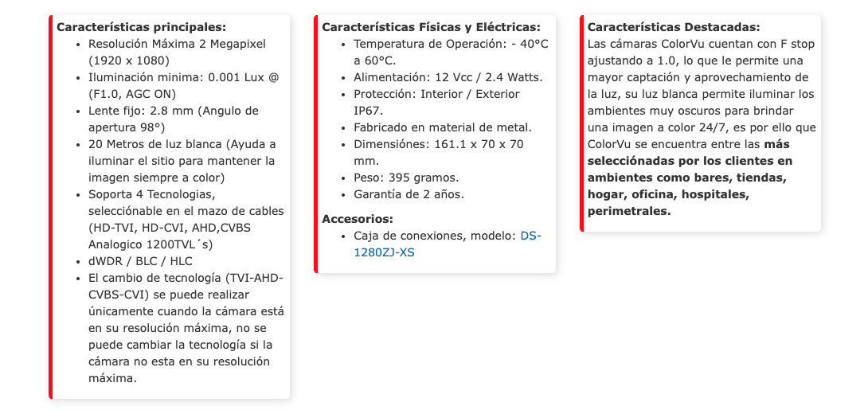Viewport: 868px width, 410px height.
Task: Click the "El cambio de tecnología" paragraph item
Action: coord(186,278)
